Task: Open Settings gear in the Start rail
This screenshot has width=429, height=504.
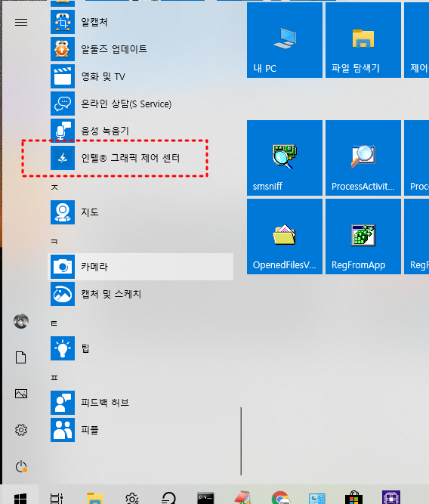Action: (21, 430)
